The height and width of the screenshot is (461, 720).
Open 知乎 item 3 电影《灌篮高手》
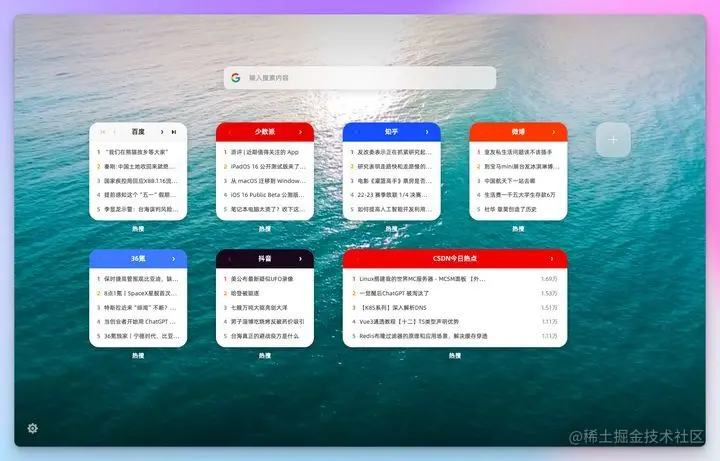(x=391, y=181)
